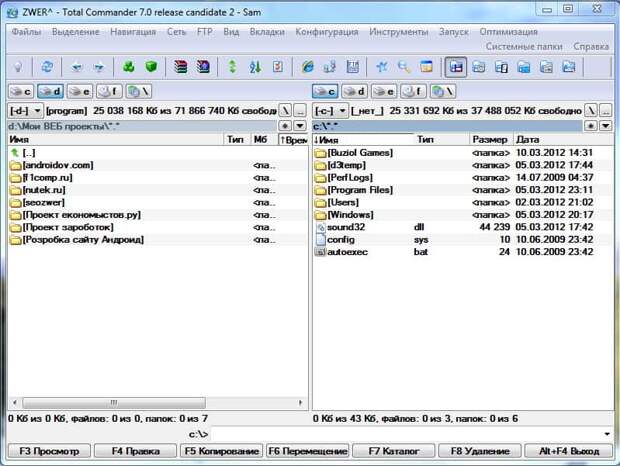Open the Файлы menu

(26, 32)
